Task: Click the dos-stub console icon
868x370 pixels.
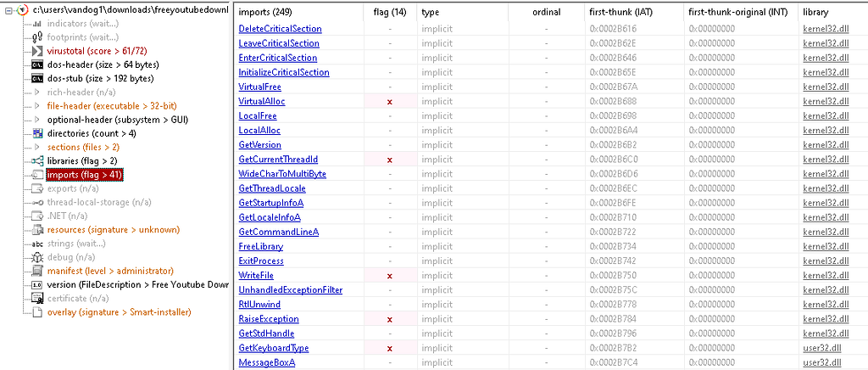Action: click(x=37, y=79)
